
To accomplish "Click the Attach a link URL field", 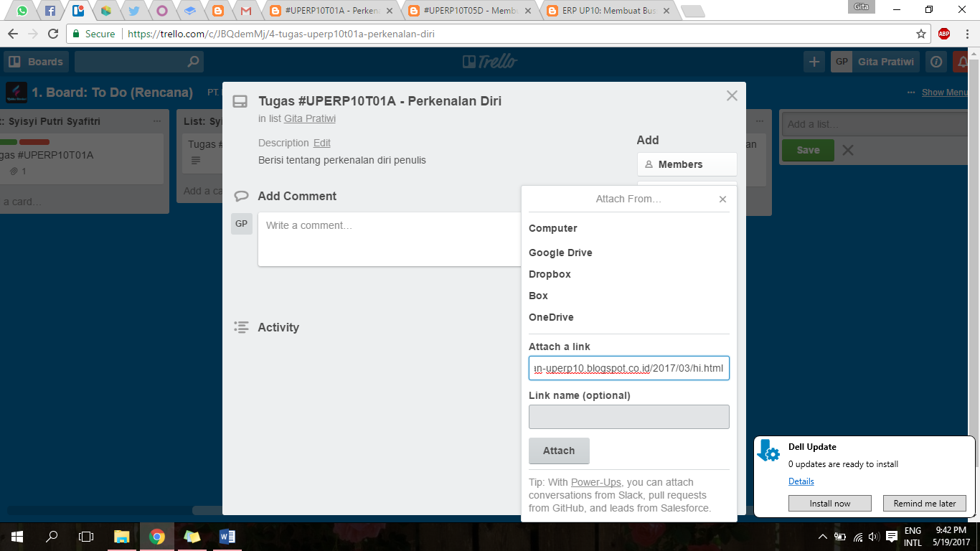I will pyautogui.click(x=629, y=368).
